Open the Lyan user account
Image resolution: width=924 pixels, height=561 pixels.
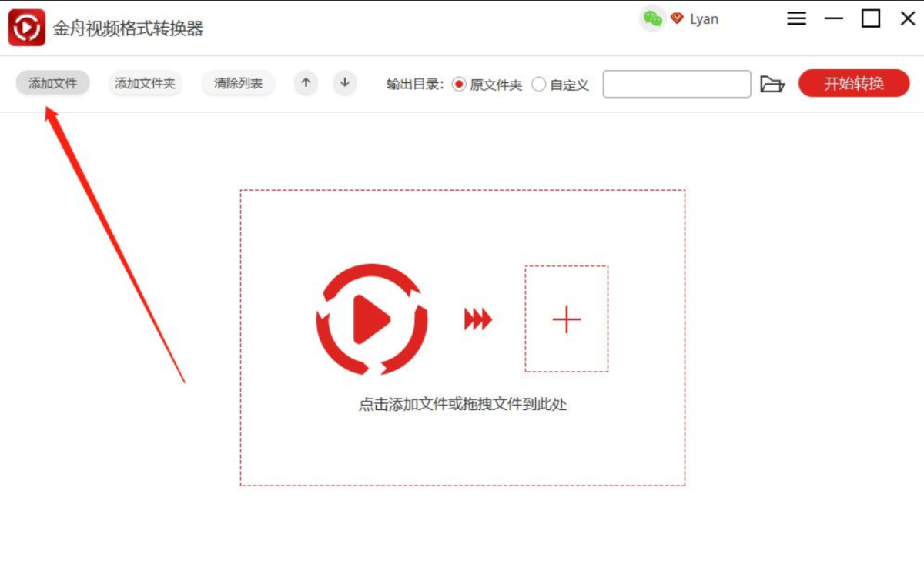(x=704, y=19)
